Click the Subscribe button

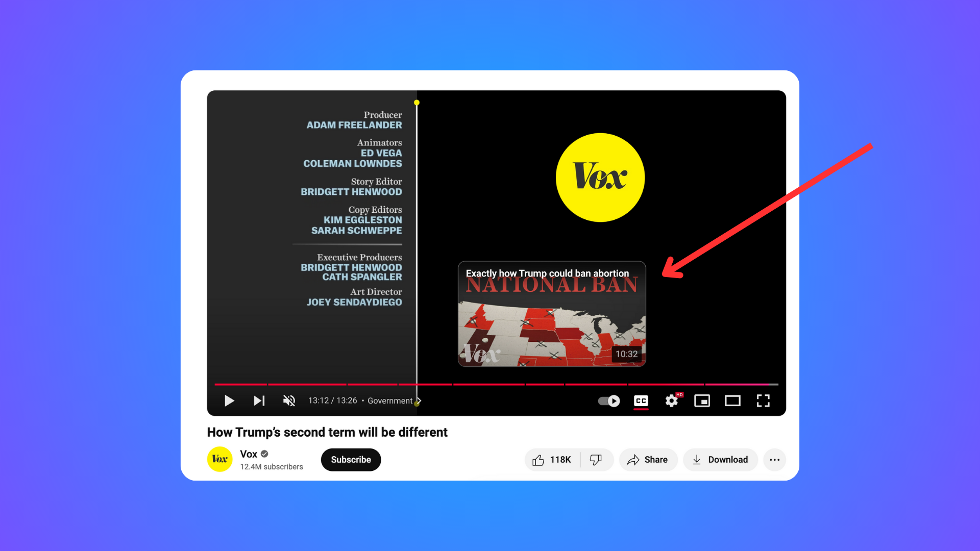tap(351, 459)
